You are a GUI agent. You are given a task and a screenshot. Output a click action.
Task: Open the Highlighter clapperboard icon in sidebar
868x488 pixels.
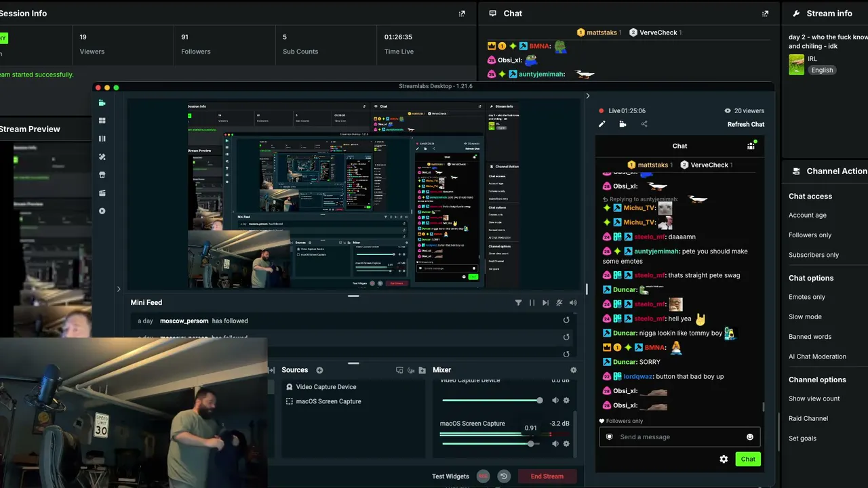[102, 193]
